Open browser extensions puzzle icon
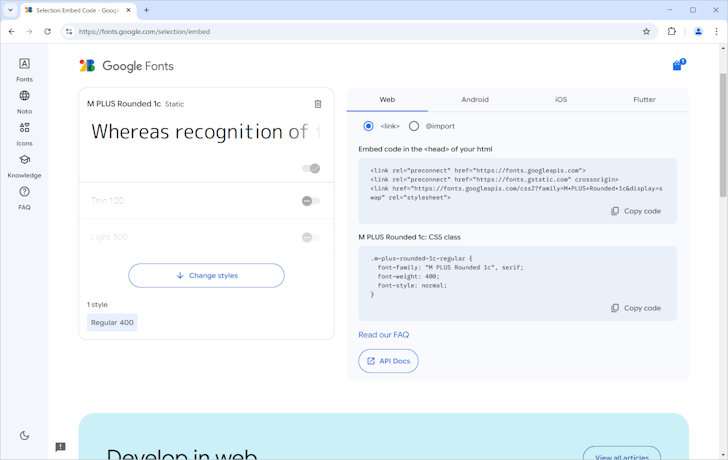Image resolution: width=728 pixels, height=460 pixels. (x=671, y=32)
